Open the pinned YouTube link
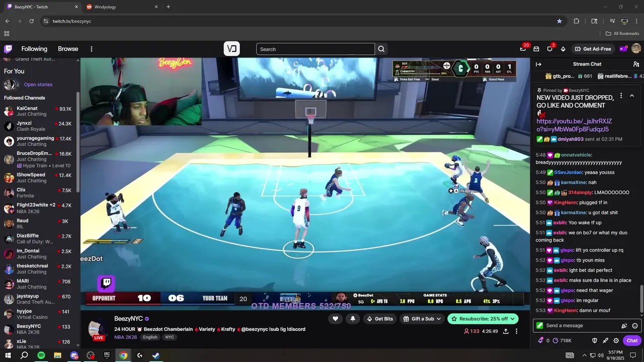Viewport: 644px width, 362px height. click(574, 125)
